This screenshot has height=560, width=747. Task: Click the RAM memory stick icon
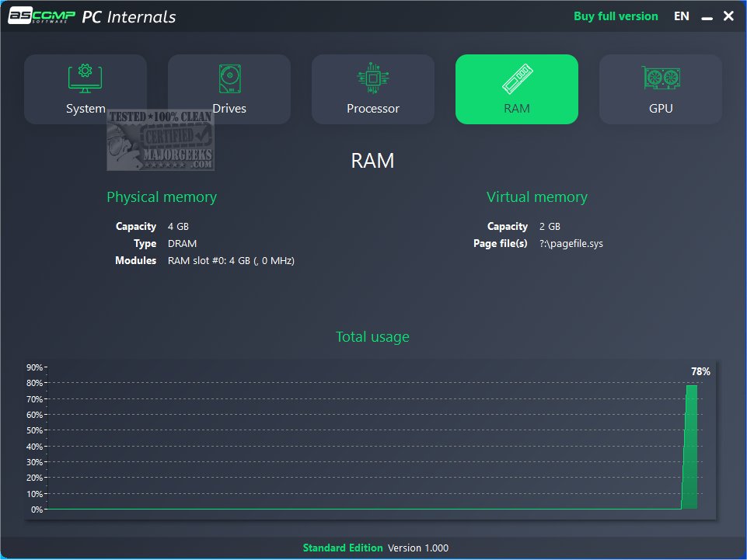point(518,78)
